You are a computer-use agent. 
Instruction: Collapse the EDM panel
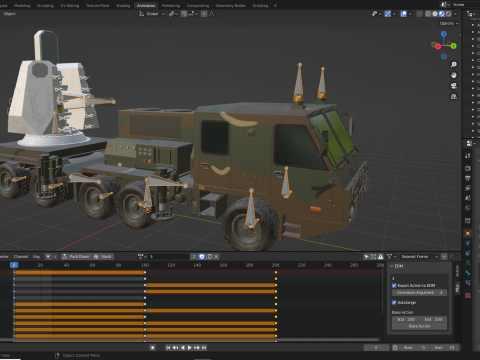[392, 266]
